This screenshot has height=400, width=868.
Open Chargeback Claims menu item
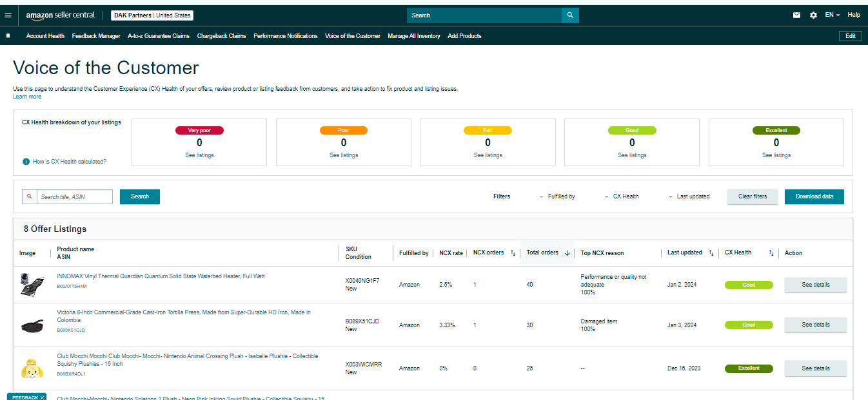(221, 36)
